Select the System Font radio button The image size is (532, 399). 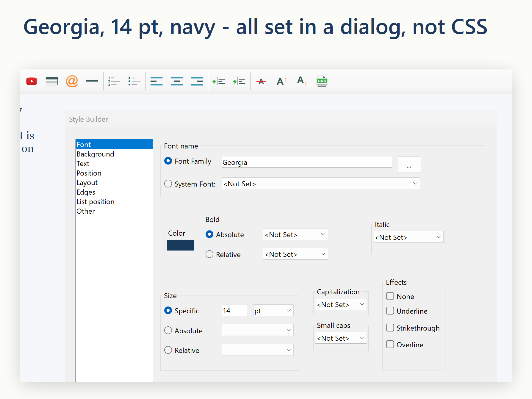(x=168, y=184)
